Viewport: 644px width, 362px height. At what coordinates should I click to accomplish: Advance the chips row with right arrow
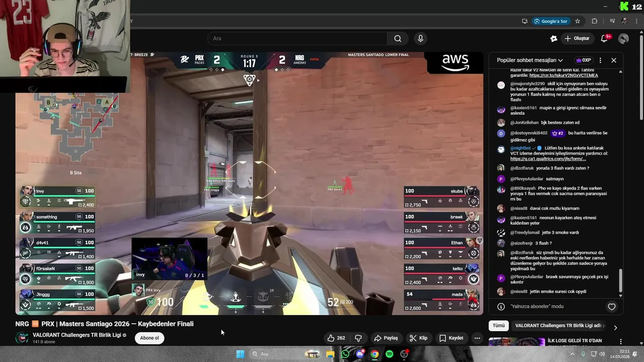(x=615, y=328)
